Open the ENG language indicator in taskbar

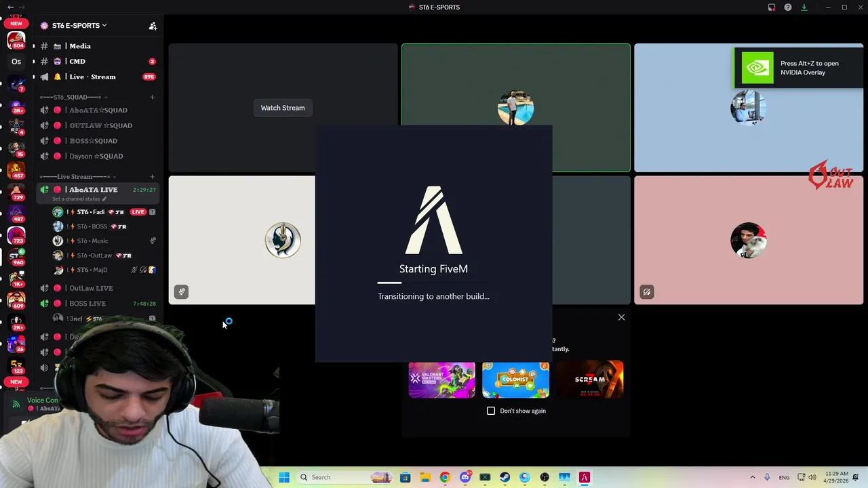click(784, 477)
